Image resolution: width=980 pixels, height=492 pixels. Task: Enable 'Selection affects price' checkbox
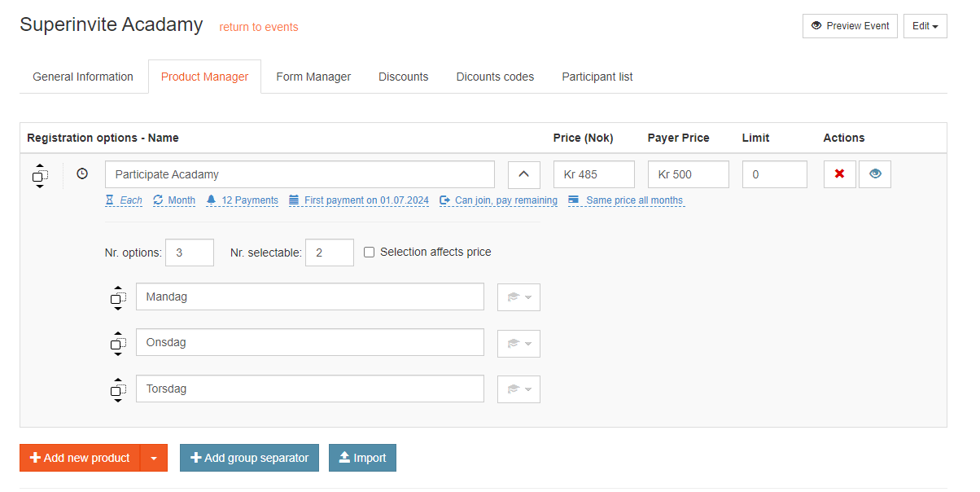pos(370,253)
